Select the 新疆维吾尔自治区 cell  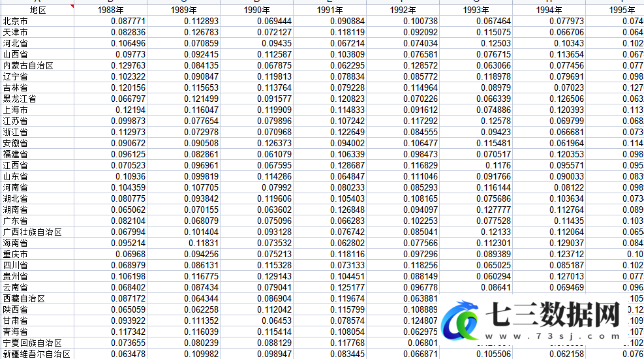(x=37, y=354)
